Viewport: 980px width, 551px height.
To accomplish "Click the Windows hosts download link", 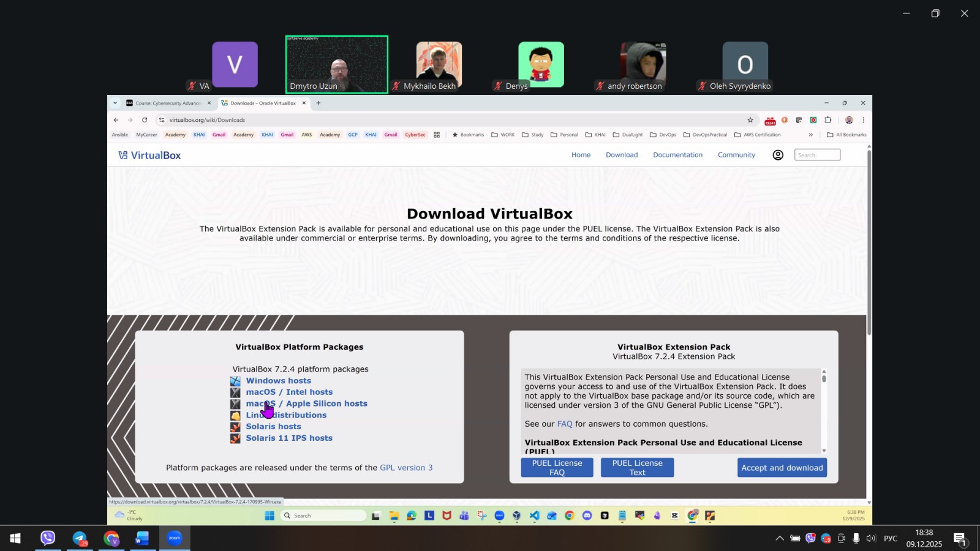I will [278, 381].
